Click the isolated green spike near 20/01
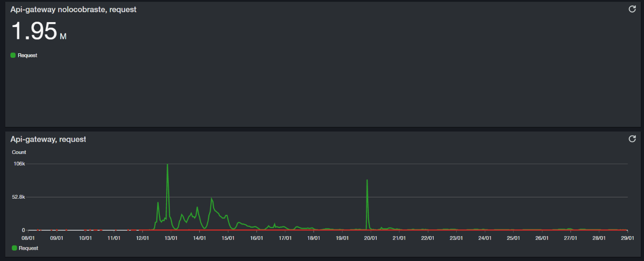 click(367, 181)
